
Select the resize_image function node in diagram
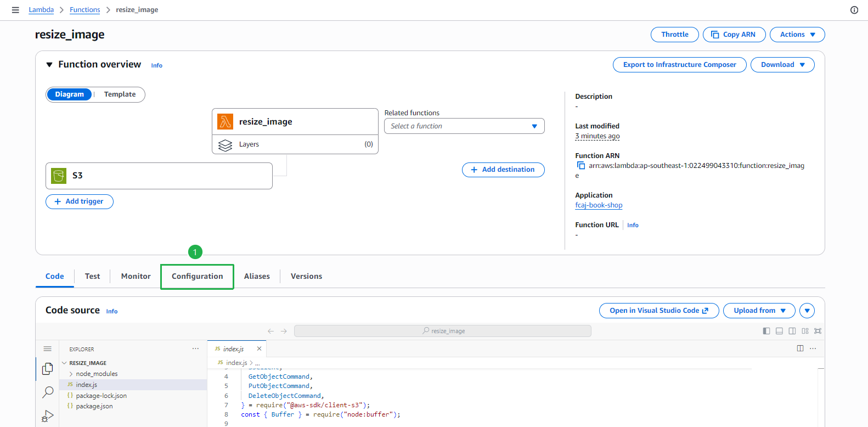click(x=295, y=121)
